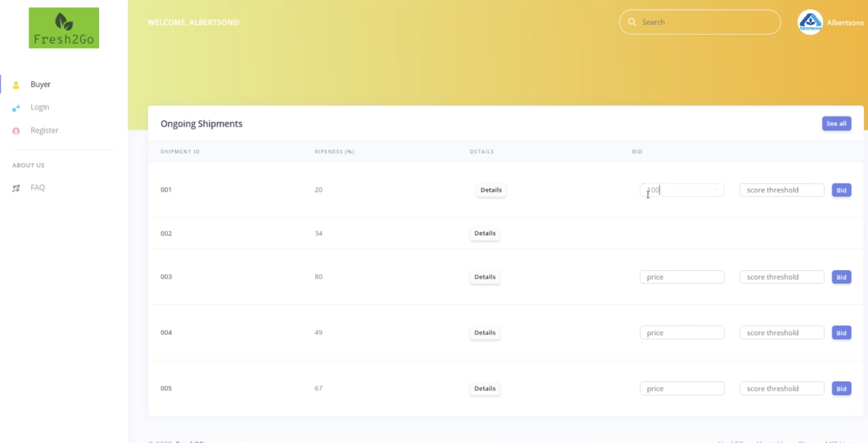Click the Register user icon
Image resolution: width=868 pixels, height=443 pixels.
click(16, 131)
